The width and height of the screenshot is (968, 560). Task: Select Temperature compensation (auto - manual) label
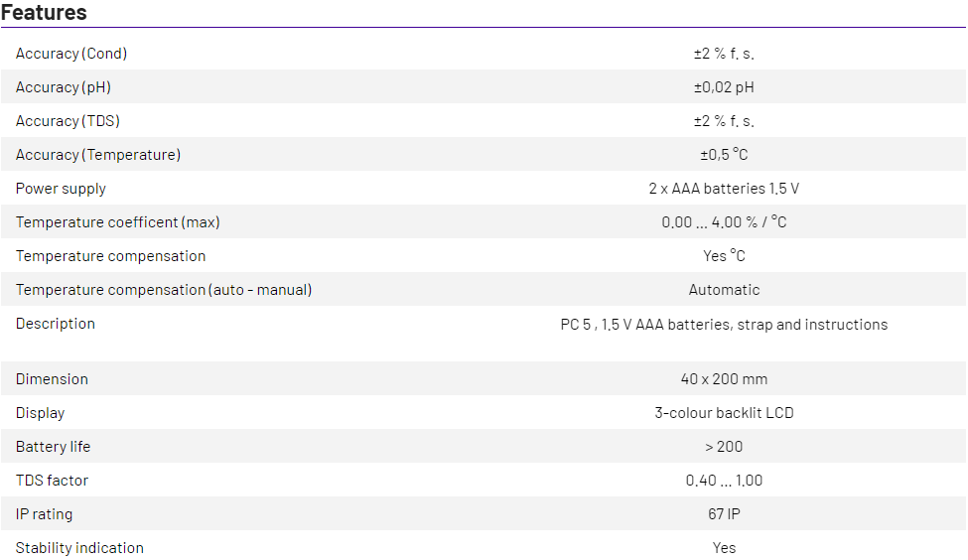(164, 290)
